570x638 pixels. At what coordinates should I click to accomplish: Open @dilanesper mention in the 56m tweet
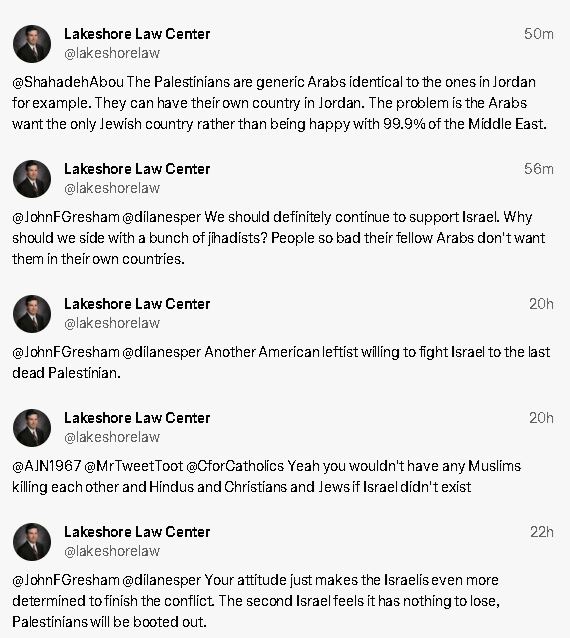162,217
